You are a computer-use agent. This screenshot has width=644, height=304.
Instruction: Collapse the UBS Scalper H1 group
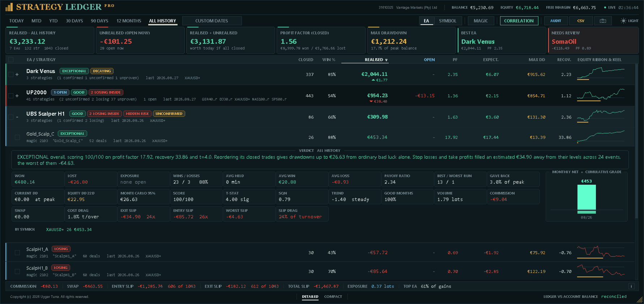coord(17,117)
